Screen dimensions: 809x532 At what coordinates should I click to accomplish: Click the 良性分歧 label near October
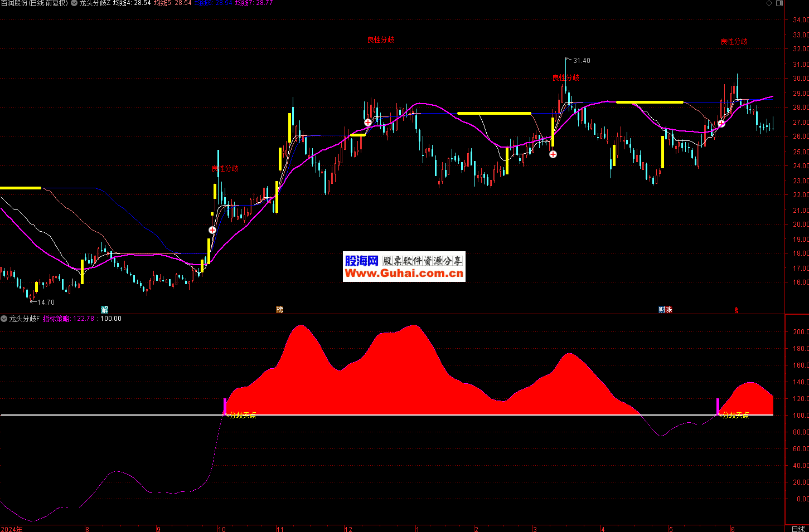pyautogui.click(x=225, y=168)
